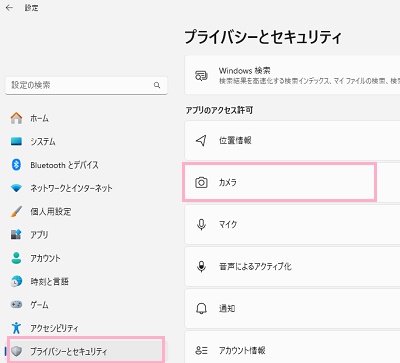
Task: Open ゲーム settings
Action: (86, 305)
